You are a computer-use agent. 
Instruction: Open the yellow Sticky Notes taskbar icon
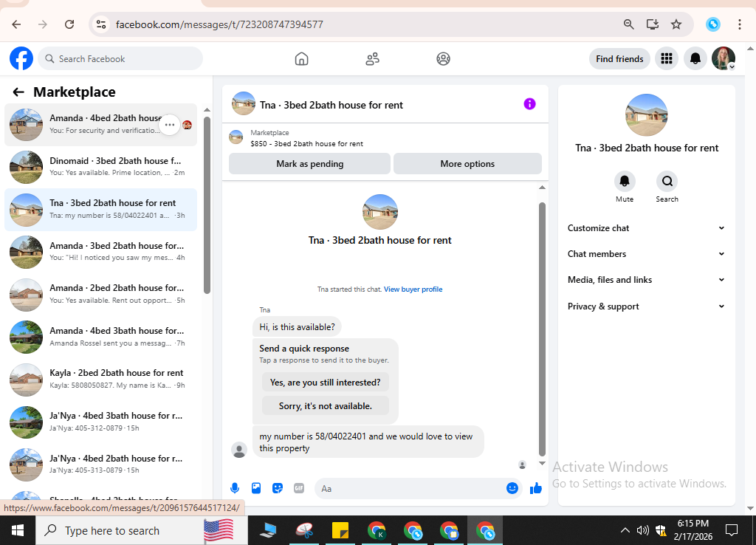coord(340,530)
